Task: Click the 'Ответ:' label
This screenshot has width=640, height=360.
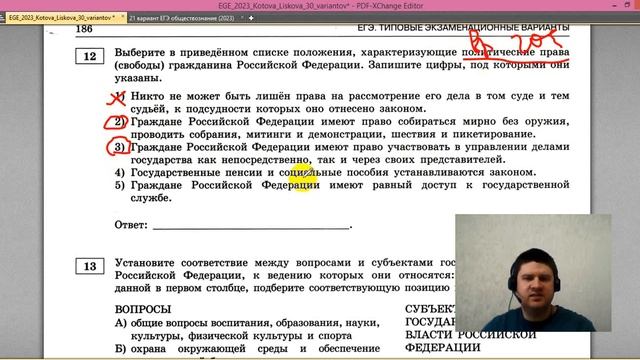Action: 131,225
